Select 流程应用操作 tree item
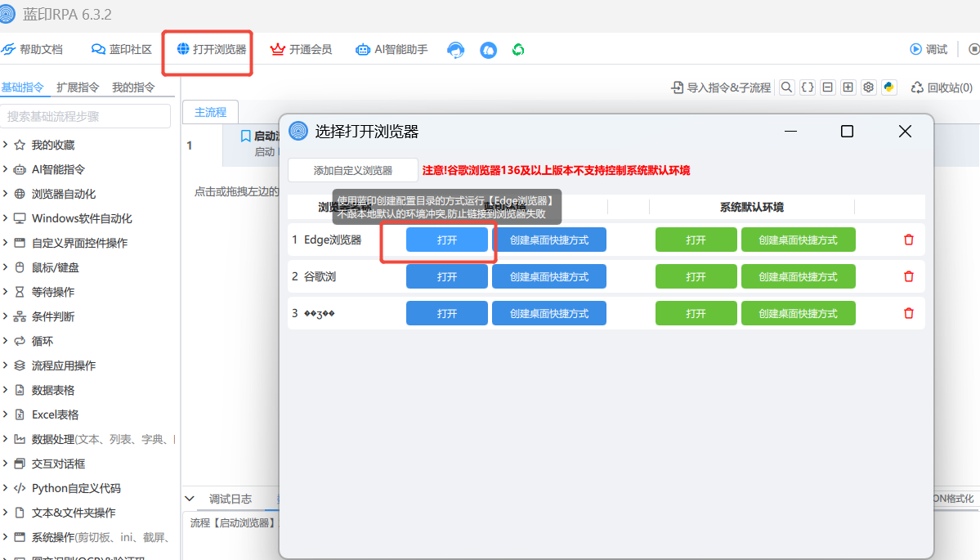Screen dimensions: 980x560 click(64, 365)
